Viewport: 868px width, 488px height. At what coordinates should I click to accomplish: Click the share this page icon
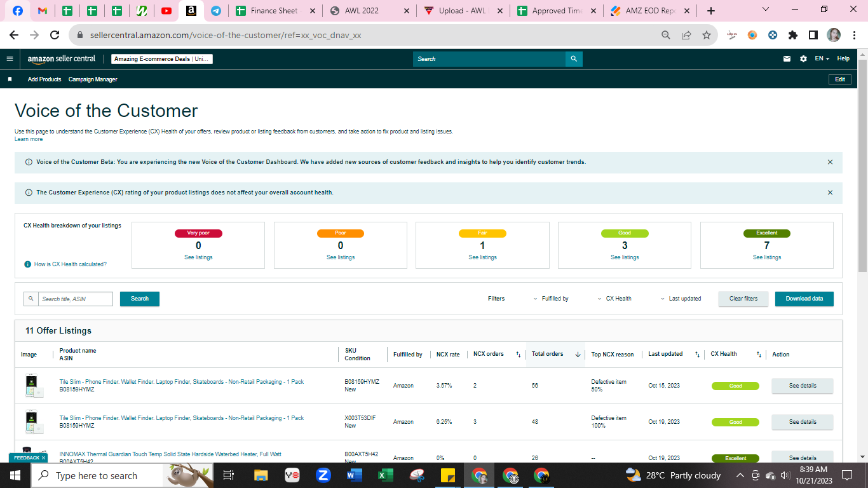tap(686, 35)
